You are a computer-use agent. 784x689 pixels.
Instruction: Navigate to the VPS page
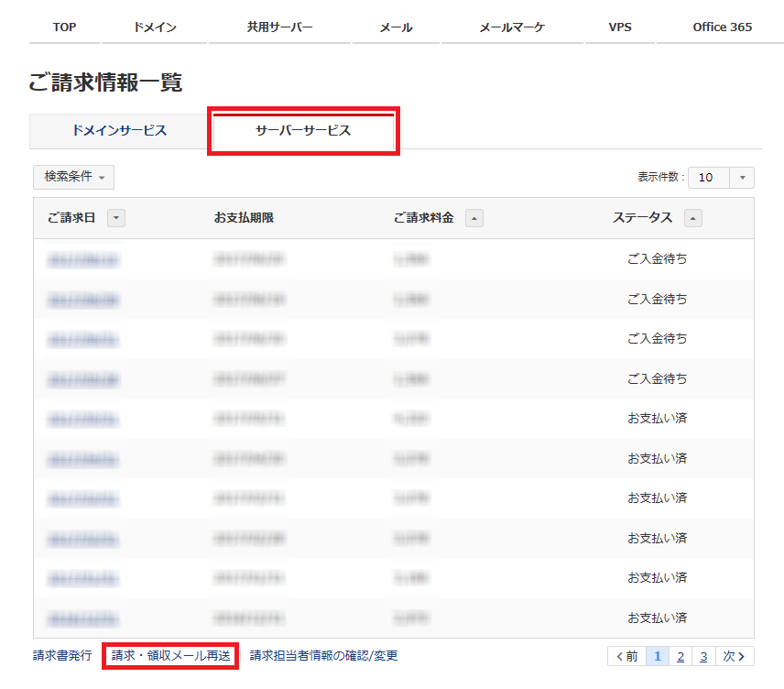619,27
